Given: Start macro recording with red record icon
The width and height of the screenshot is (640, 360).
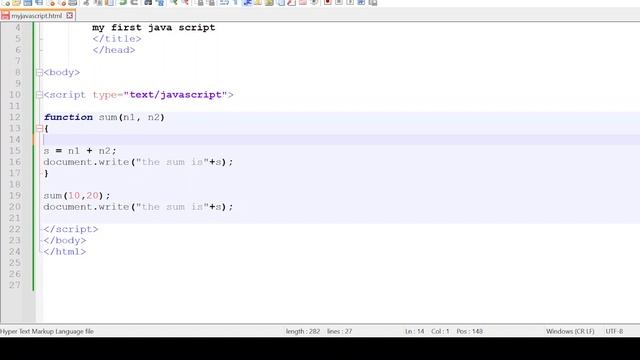Looking at the screenshot, I should (x=327, y=3).
